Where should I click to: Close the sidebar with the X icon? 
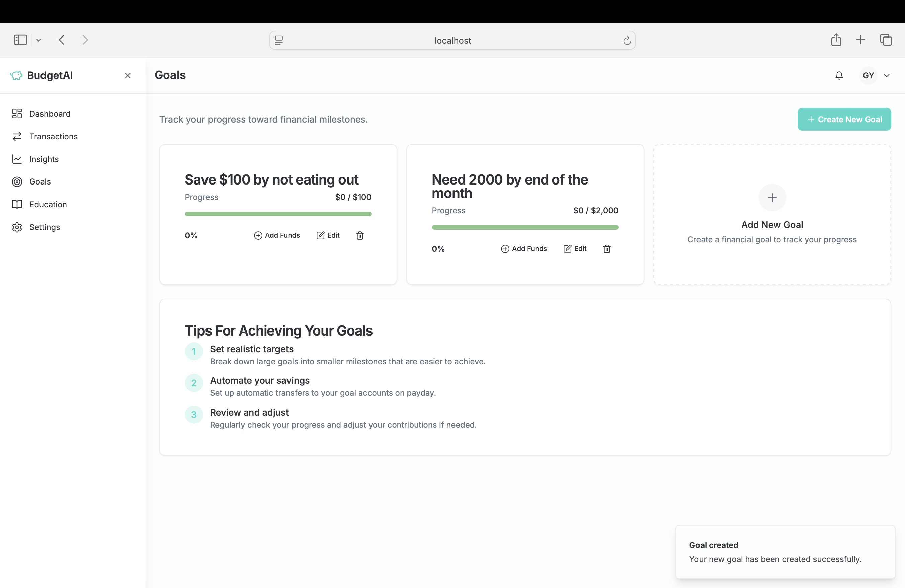pos(128,76)
